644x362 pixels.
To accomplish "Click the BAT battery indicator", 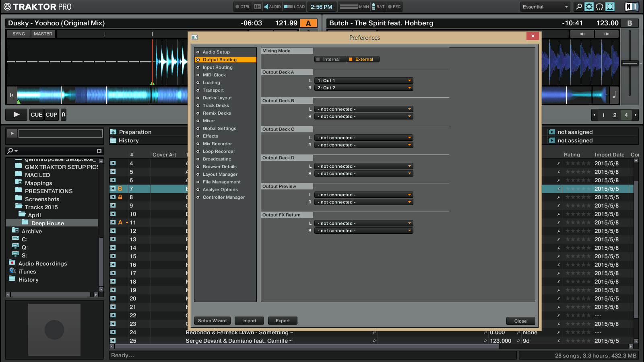I will pyautogui.click(x=378, y=6).
